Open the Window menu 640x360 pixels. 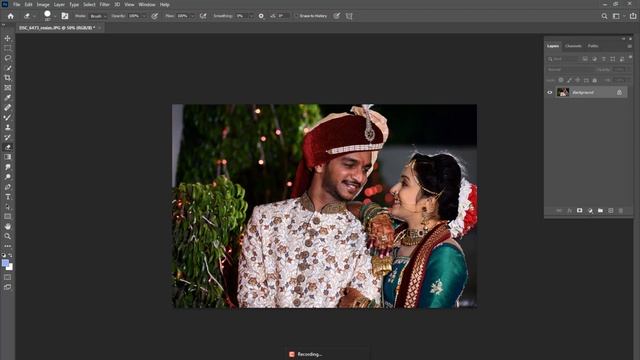pos(147,4)
